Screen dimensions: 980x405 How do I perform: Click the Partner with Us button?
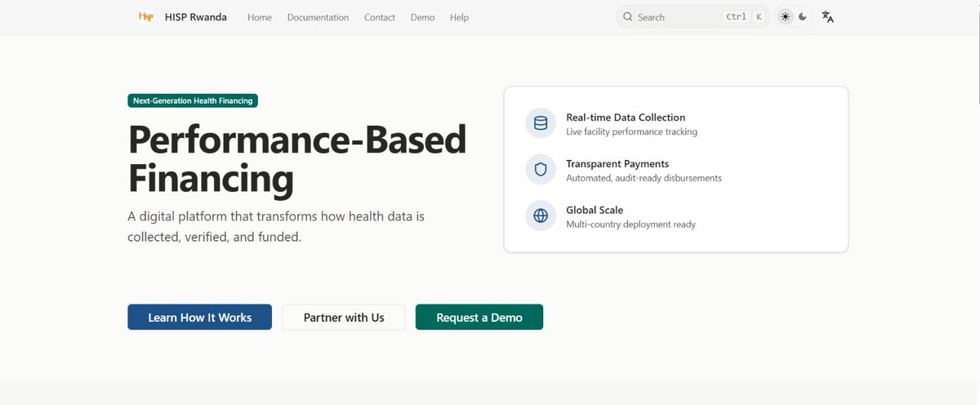point(344,317)
